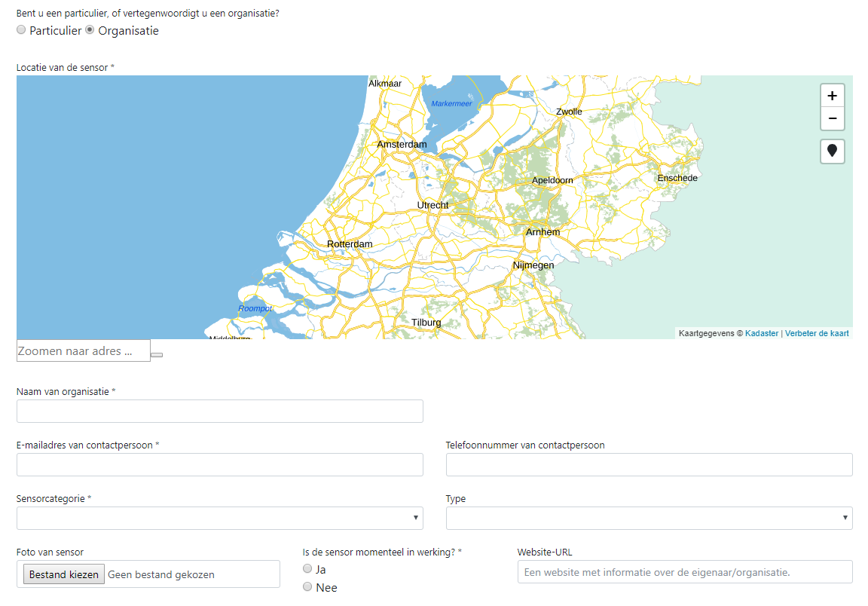
Task: Open the Verbeter de kaart link
Action: [x=817, y=333]
